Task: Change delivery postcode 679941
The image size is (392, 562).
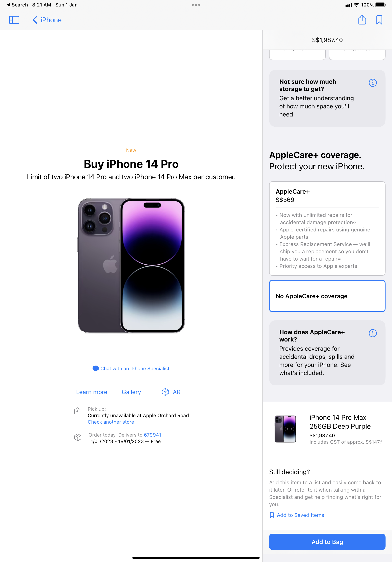Action: pos(152,435)
